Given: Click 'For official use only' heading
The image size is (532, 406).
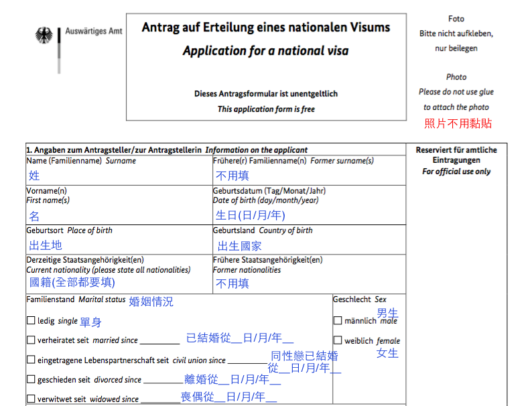Looking at the screenshot, I should click(456, 172).
